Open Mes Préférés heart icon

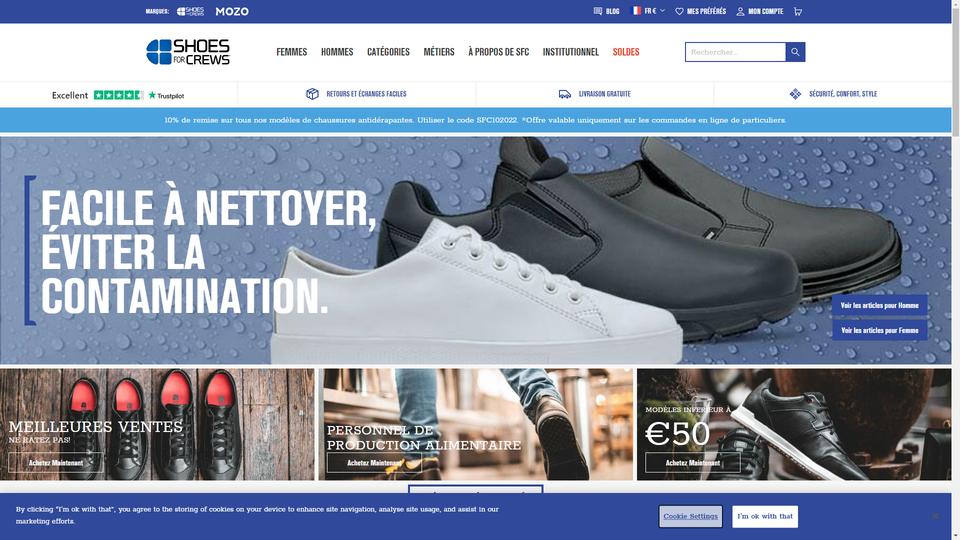[679, 12]
